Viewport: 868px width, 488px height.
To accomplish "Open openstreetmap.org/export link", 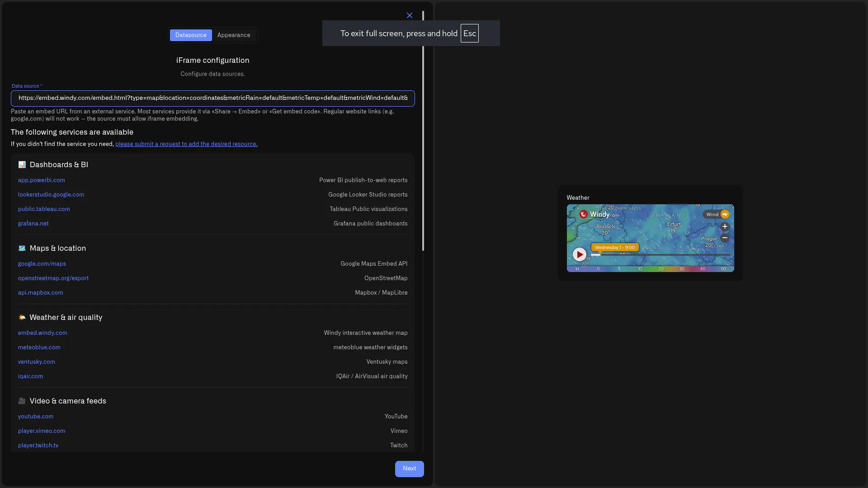I will coord(53,278).
